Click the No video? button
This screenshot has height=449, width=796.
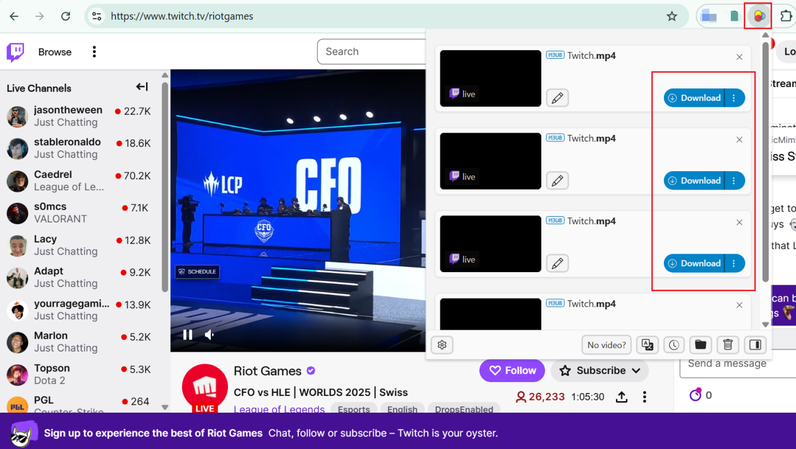point(606,345)
